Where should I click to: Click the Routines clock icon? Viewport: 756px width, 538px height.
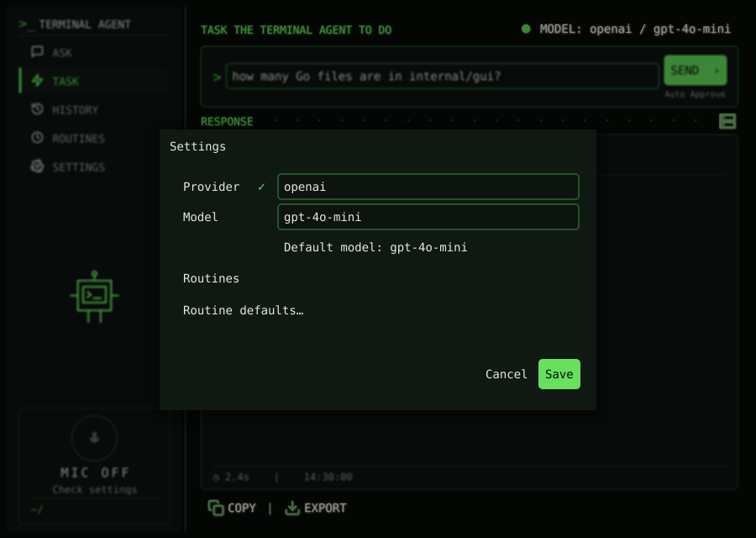(37, 138)
